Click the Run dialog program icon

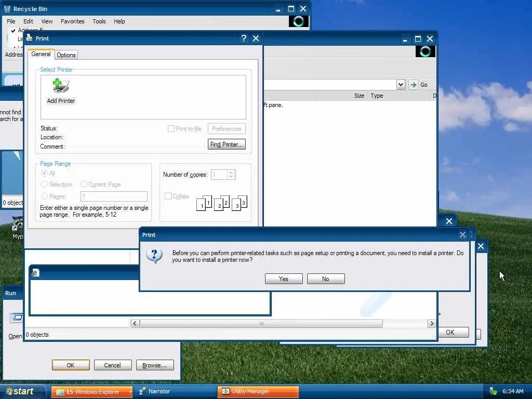(x=16, y=317)
